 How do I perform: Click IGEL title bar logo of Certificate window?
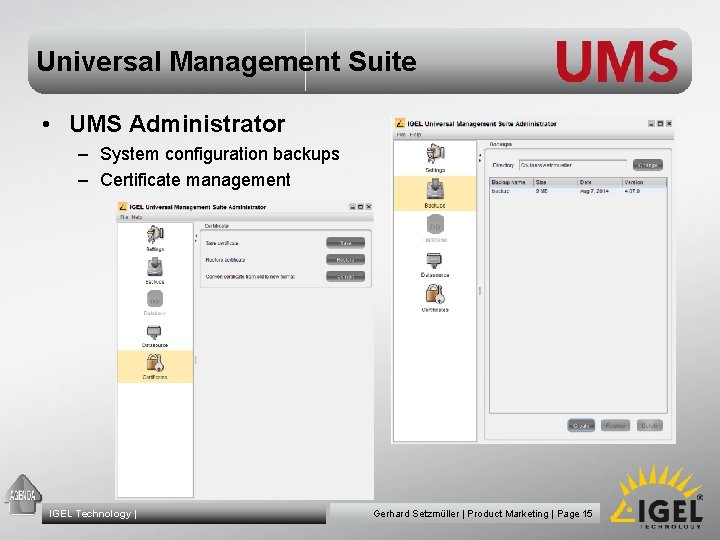122,207
